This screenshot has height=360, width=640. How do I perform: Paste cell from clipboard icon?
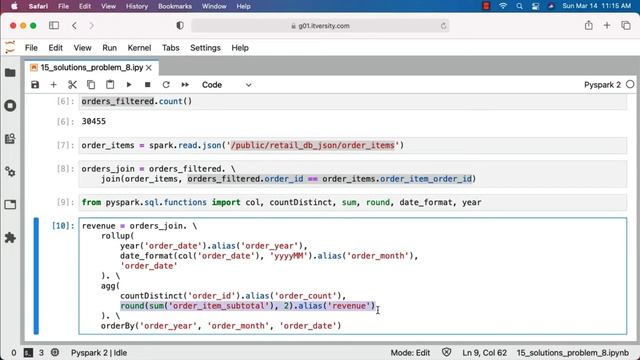pyautogui.click(x=110, y=84)
